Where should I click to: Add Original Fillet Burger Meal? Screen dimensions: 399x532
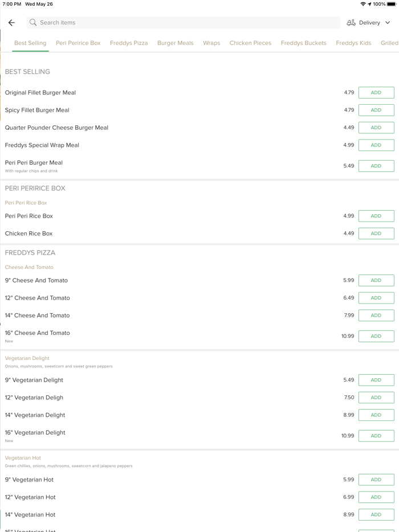click(376, 93)
